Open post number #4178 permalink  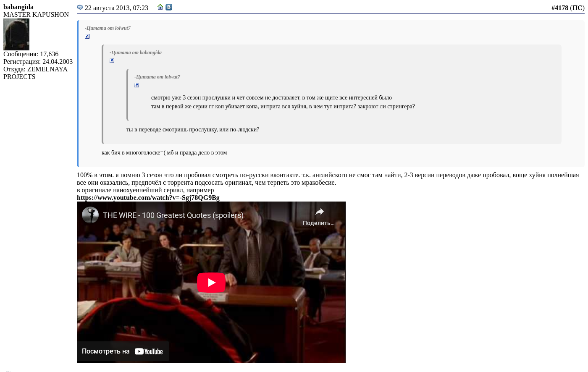(x=559, y=8)
